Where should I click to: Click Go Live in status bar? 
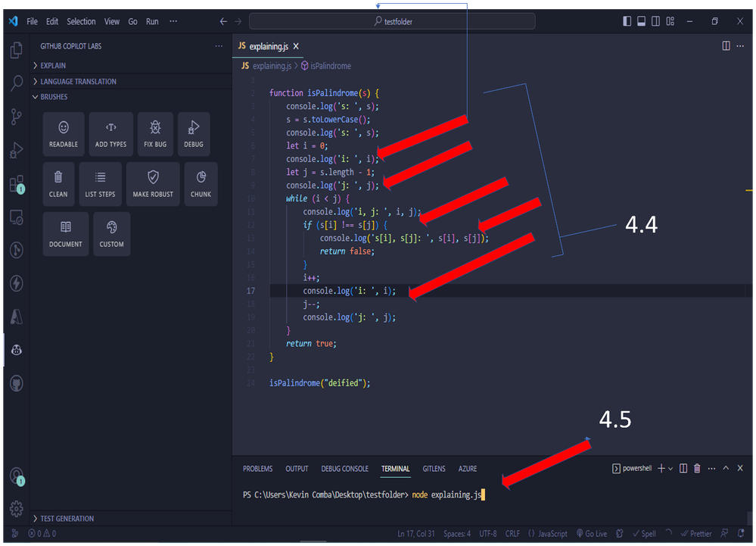click(592, 533)
